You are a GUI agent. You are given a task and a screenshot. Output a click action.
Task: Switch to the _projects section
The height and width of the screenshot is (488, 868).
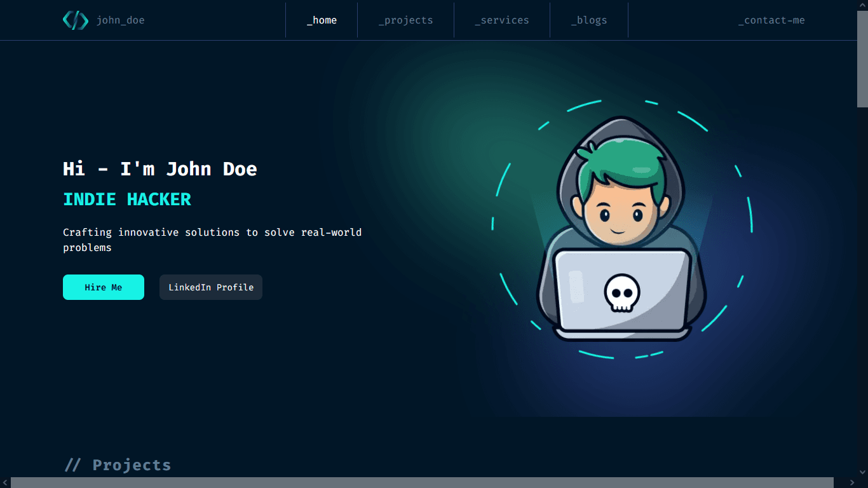coord(406,20)
